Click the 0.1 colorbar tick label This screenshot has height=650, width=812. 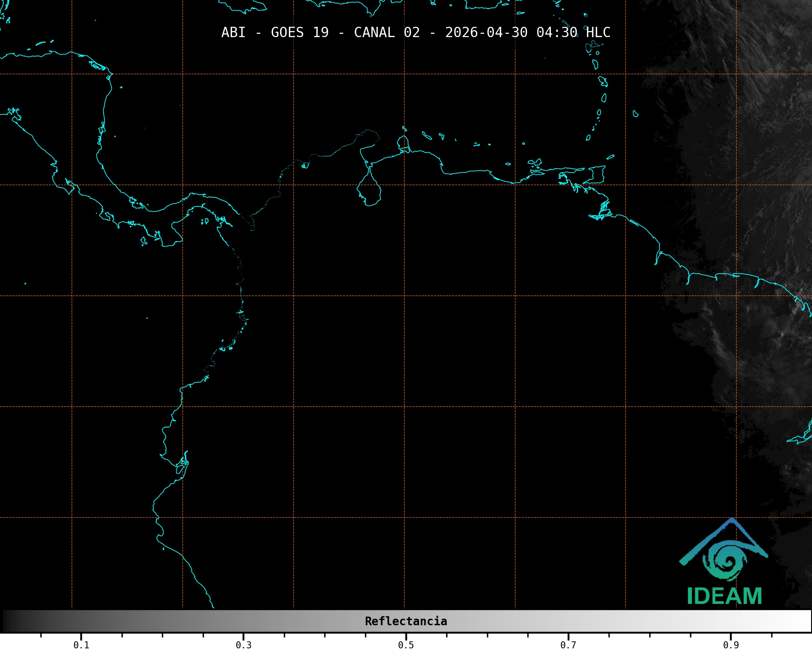[81, 645]
